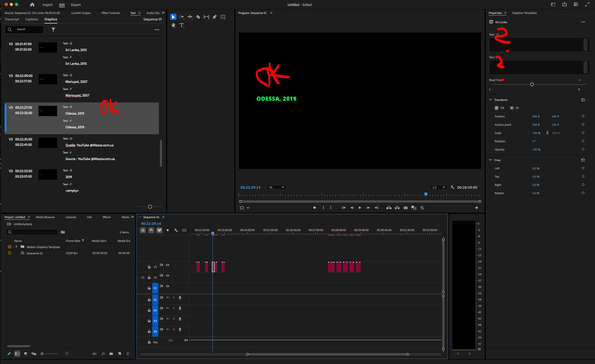Click the filter funnel icon in Graphics

pyautogui.click(x=53, y=30)
